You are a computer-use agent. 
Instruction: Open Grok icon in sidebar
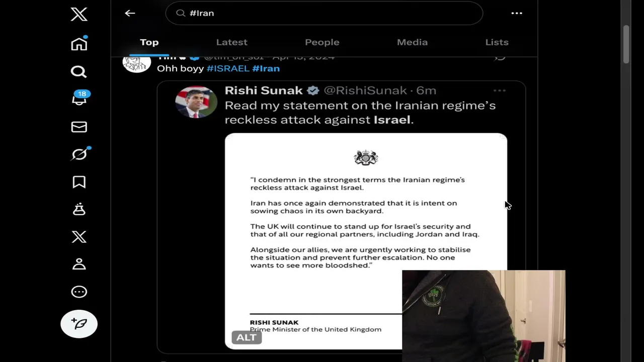pos(79,154)
